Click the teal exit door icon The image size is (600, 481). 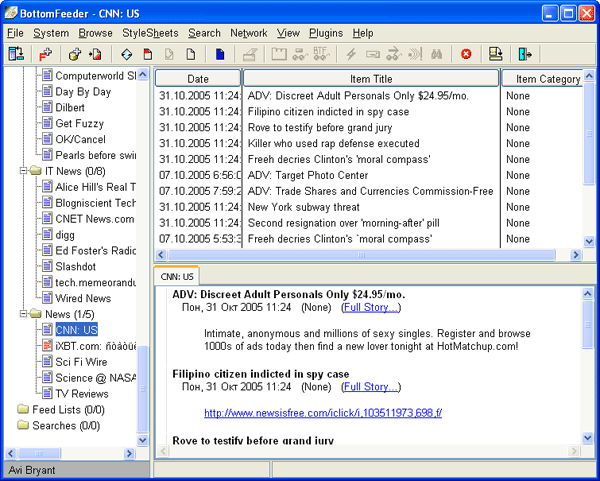(x=526, y=54)
